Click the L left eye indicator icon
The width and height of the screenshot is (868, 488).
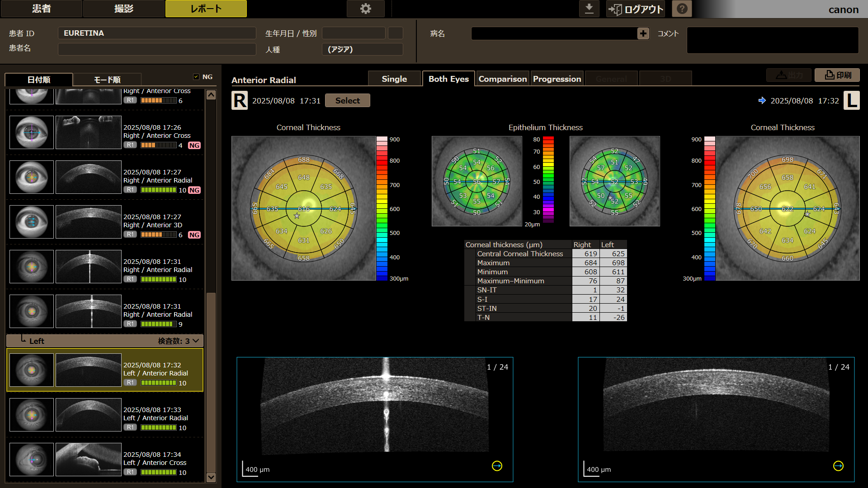point(852,100)
